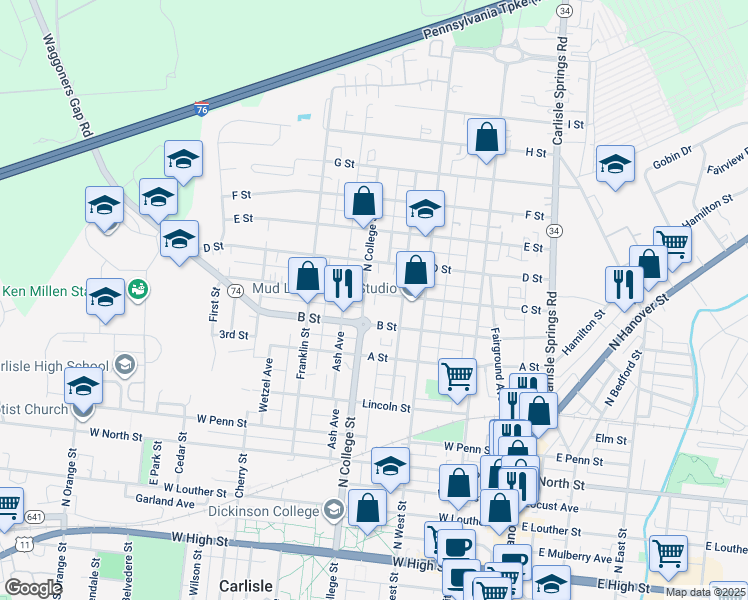The width and height of the screenshot is (748, 600).
Task: Click the restaurant fork-and-knife marker by Ash Ave
Action: (x=344, y=284)
